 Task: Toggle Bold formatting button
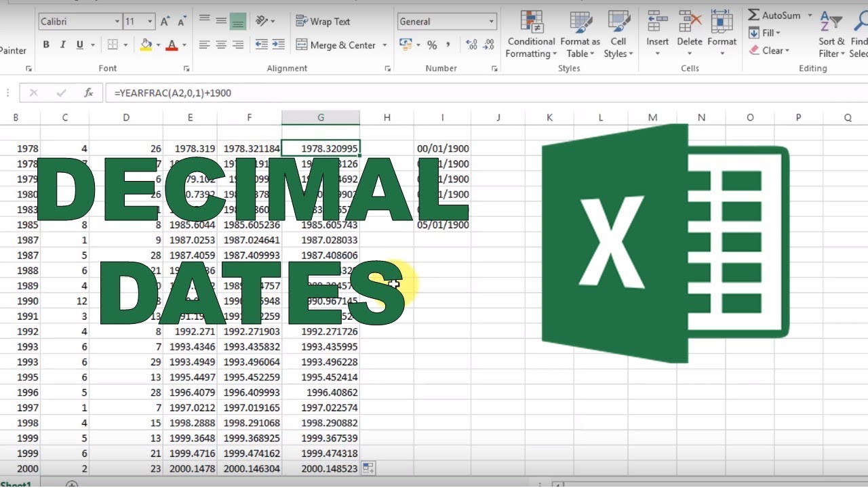tap(46, 45)
